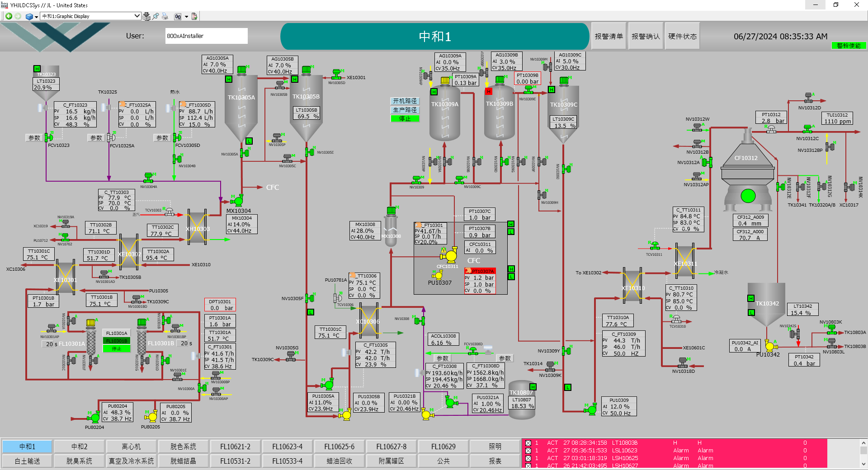
Task: Switch to the 中和2 page tab
Action: point(80,446)
